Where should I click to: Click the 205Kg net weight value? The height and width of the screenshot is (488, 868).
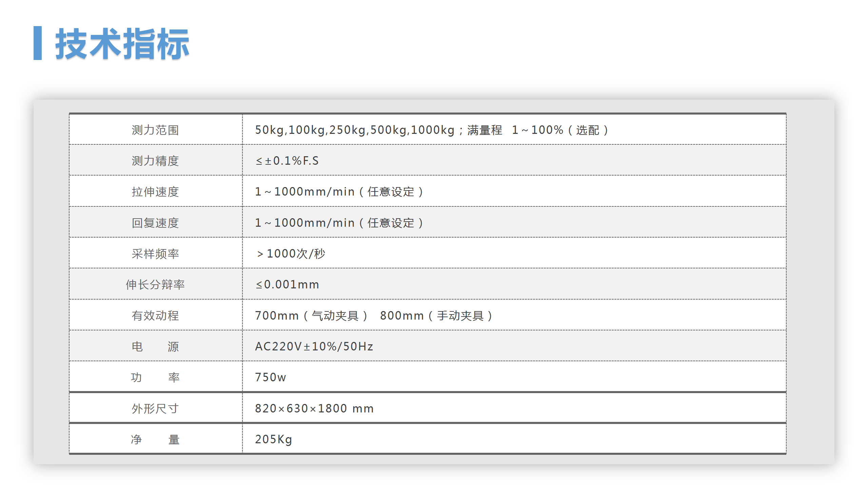point(273,439)
